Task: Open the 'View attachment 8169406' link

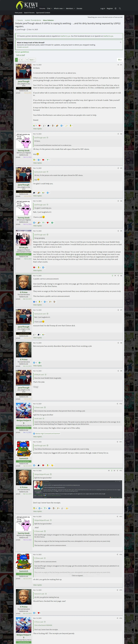Action: pyautogui.click(x=43, y=625)
